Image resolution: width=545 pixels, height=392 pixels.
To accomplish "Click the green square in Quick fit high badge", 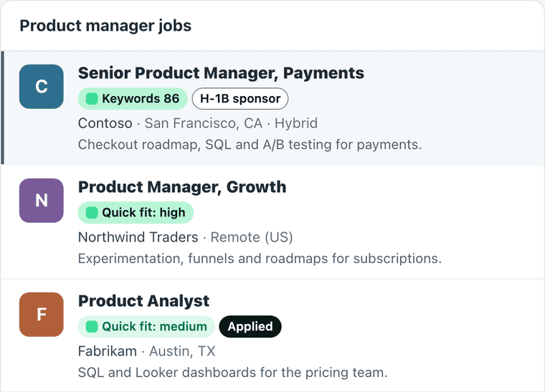I will click(x=92, y=213).
